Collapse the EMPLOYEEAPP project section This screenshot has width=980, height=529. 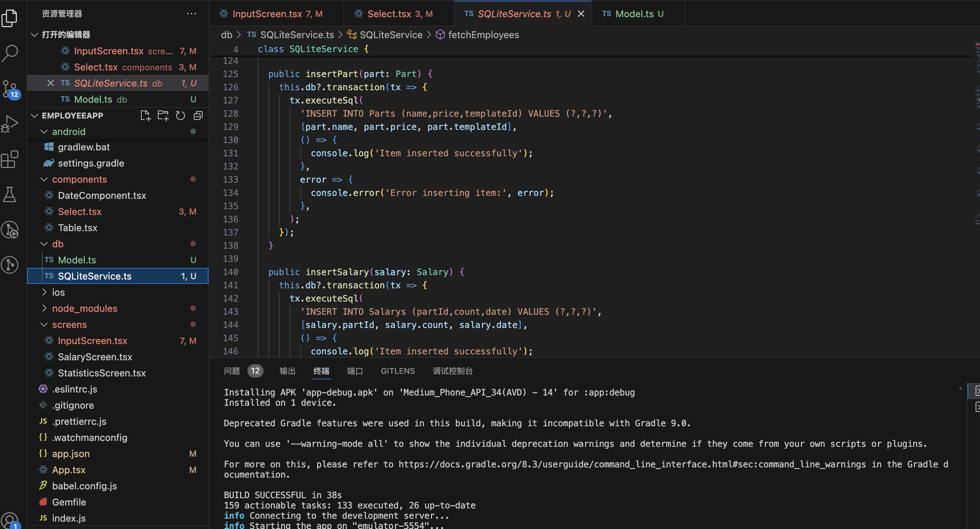pos(35,116)
